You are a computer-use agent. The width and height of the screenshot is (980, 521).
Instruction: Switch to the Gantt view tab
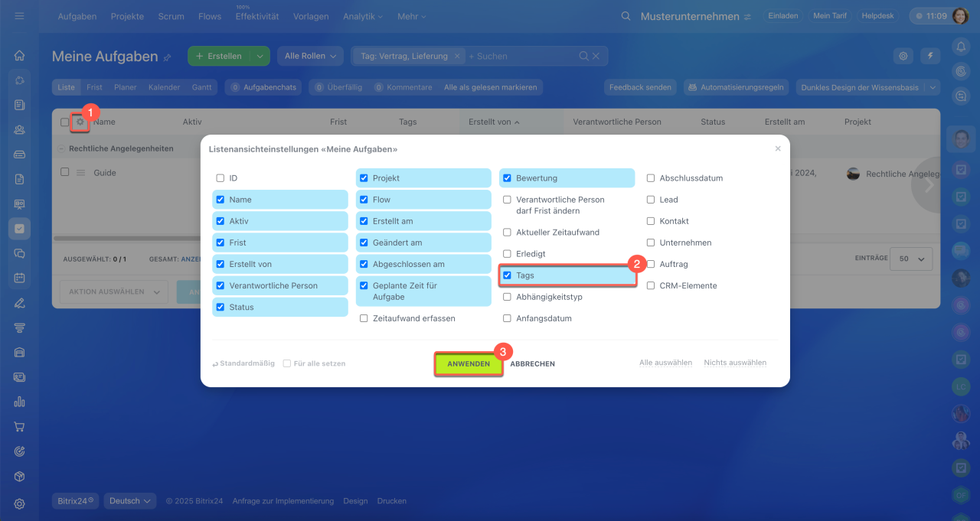pyautogui.click(x=202, y=87)
